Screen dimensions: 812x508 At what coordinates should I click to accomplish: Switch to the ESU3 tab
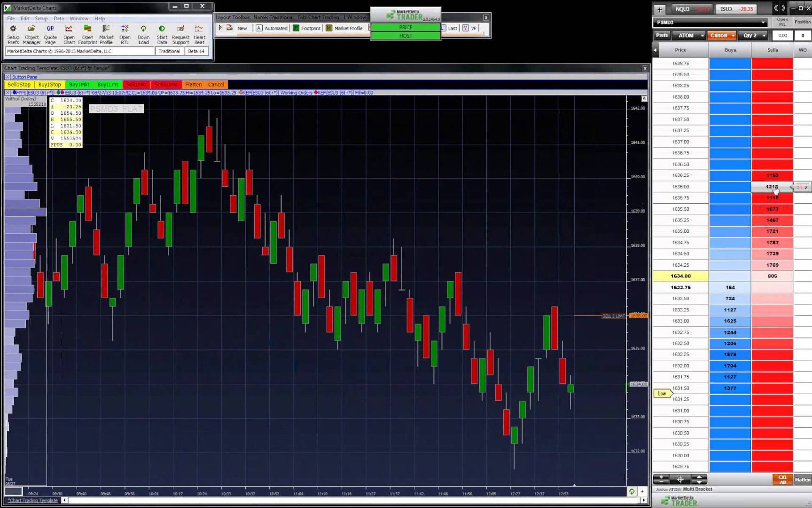coord(736,9)
